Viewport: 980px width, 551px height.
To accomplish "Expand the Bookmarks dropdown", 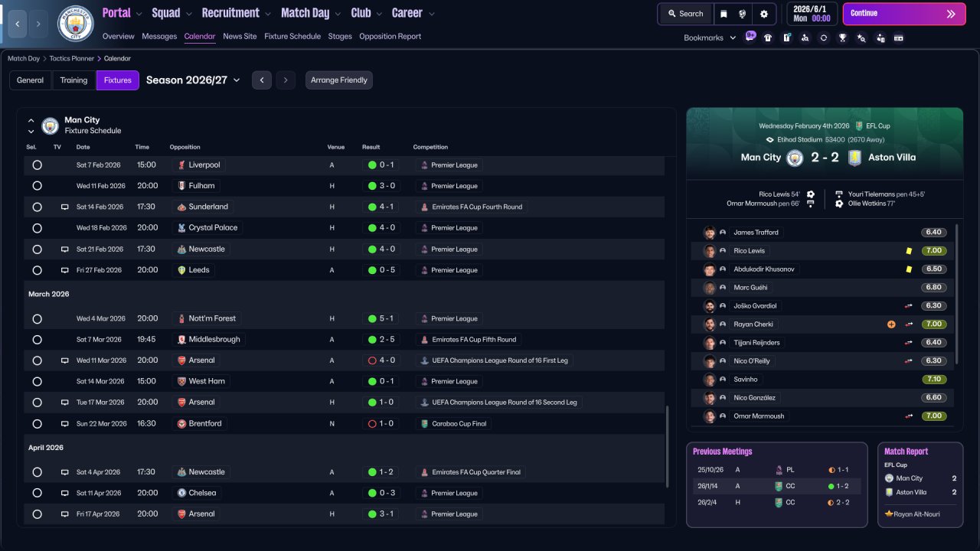I will coord(710,37).
